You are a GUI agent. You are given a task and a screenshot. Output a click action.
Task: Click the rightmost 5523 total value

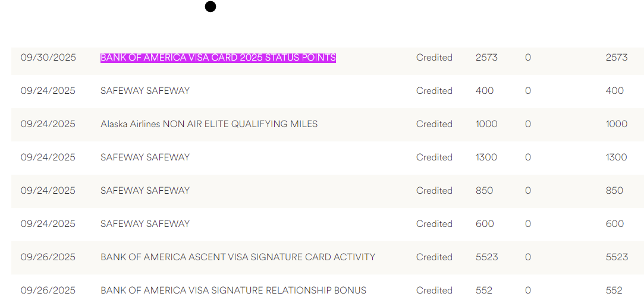(617, 257)
